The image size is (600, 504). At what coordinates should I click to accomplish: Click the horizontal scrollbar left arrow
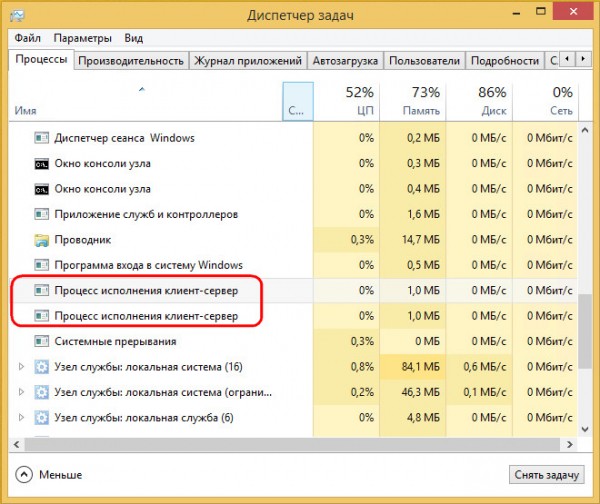[x=16, y=445]
